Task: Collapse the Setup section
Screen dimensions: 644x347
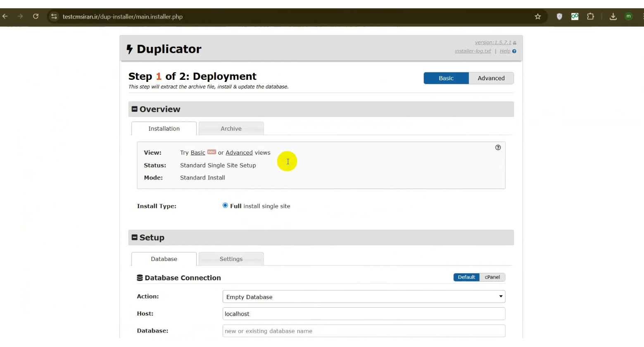Action: tap(135, 237)
